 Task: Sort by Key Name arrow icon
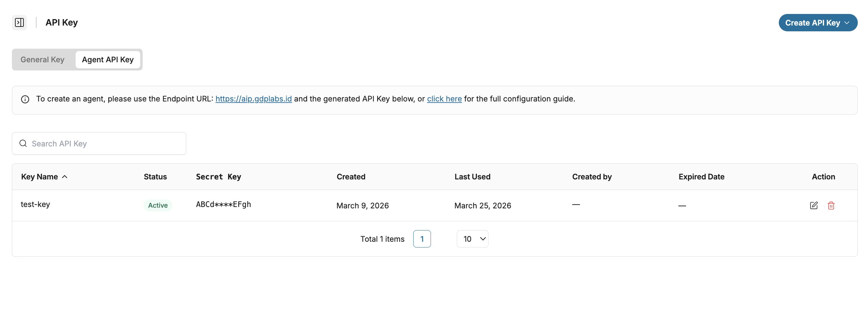(65, 177)
